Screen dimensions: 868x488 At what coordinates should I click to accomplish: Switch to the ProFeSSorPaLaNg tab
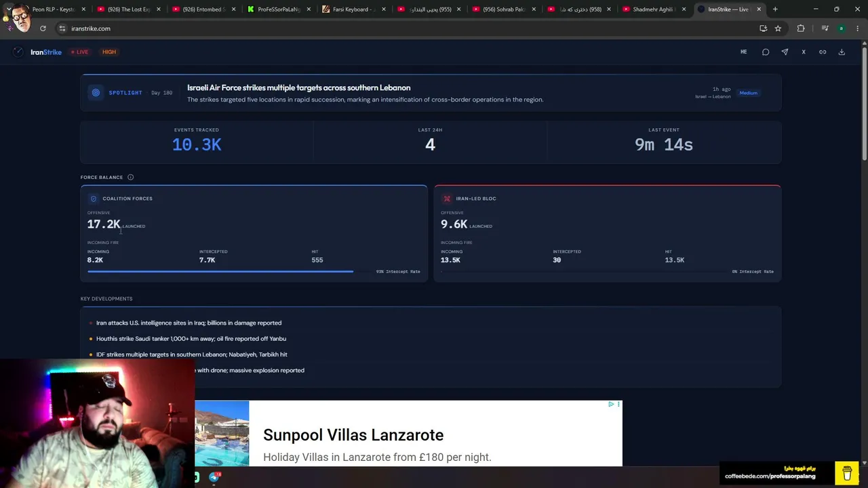click(x=278, y=9)
